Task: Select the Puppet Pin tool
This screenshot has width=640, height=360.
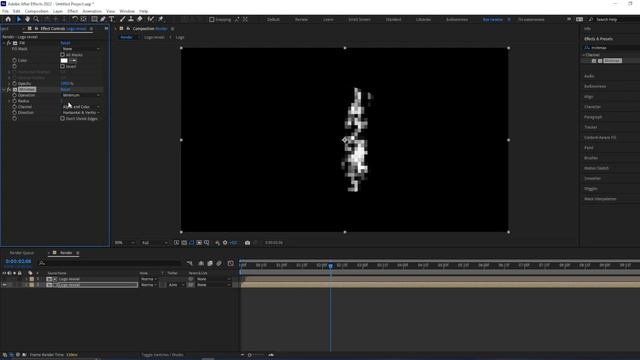Action: (x=161, y=19)
